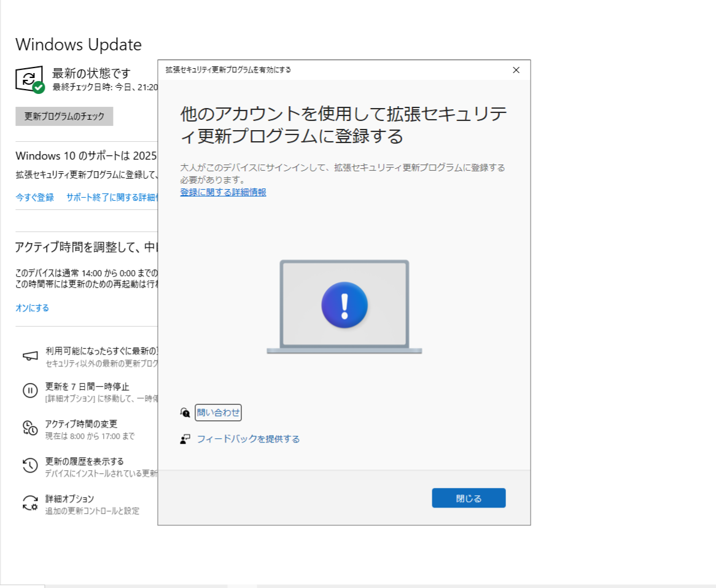
Task: Select the 問い合わせ option
Action: (218, 412)
